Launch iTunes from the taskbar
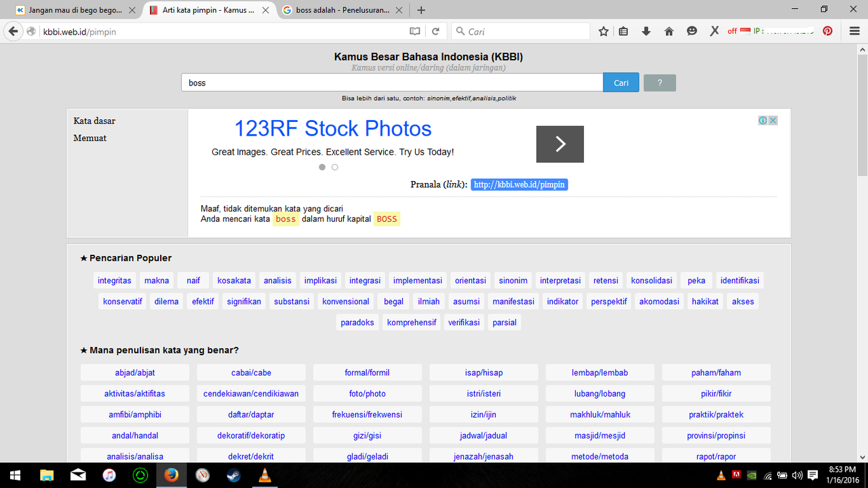Screen dimensions: 868x488 pyautogui.click(x=109, y=475)
